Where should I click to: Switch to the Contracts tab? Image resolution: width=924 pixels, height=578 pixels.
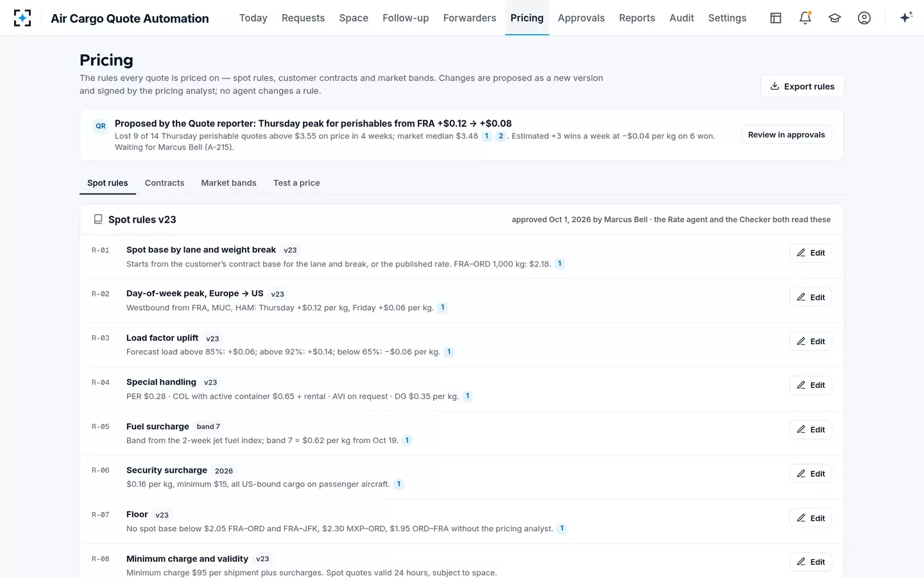click(x=164, y=183)
